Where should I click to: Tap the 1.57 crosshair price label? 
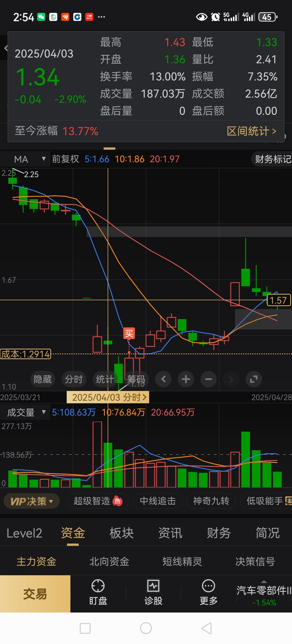279,300
